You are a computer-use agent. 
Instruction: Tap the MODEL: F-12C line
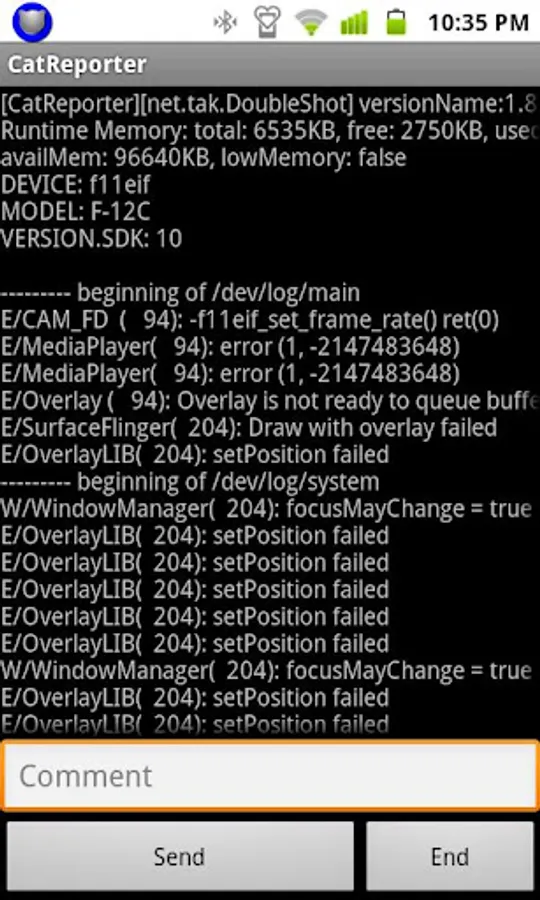[x=75, y=212]
